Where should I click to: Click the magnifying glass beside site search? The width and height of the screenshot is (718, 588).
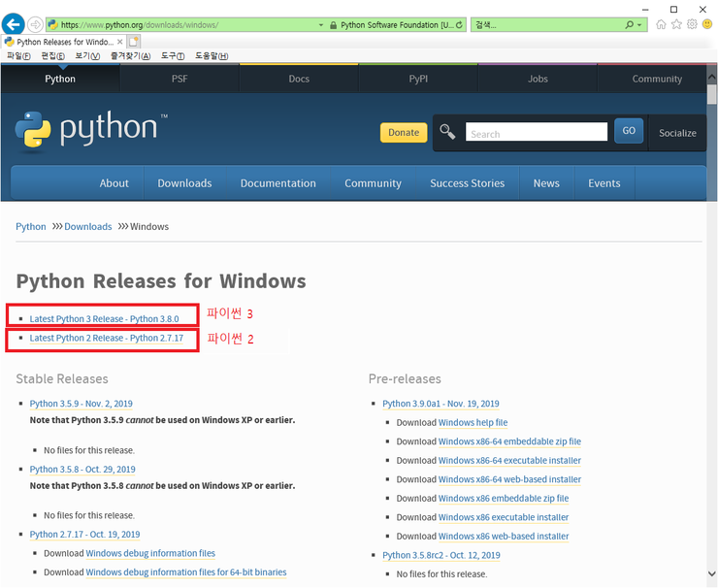pos(447,132)
